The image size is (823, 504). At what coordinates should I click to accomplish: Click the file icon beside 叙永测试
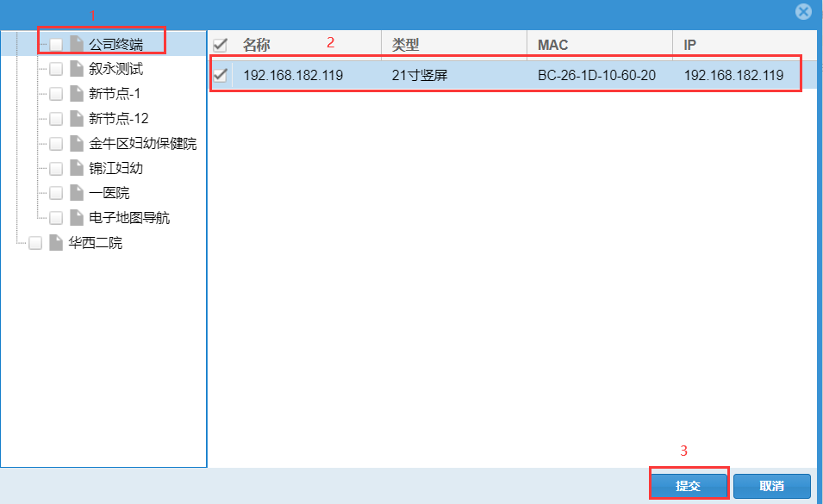[77, 69]
